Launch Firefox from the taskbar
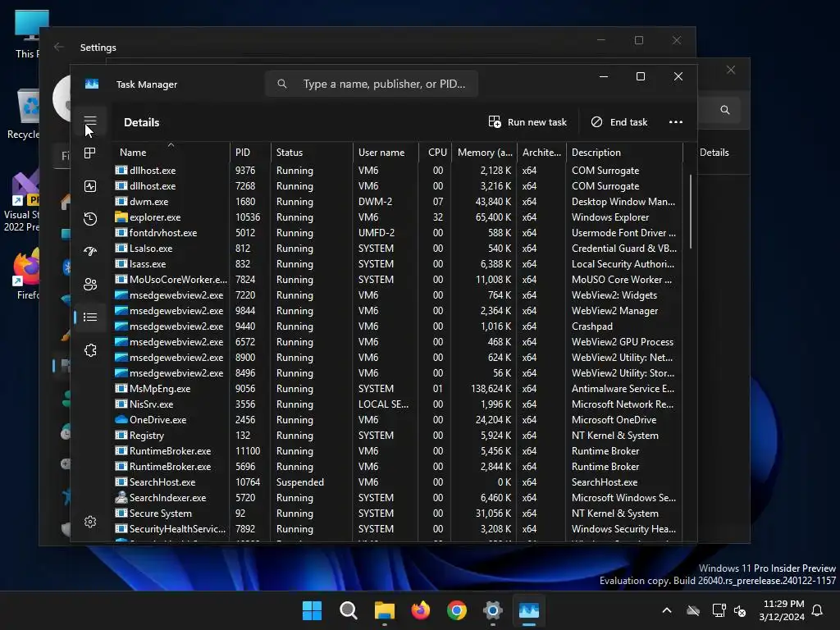Image resolution: width=840 pixels, height=630 pixels. pos(421,610)
